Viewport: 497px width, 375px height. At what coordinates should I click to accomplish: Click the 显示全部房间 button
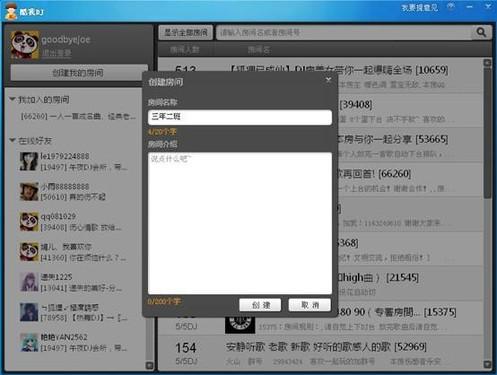pyautogui.click(x=186, y=32)
